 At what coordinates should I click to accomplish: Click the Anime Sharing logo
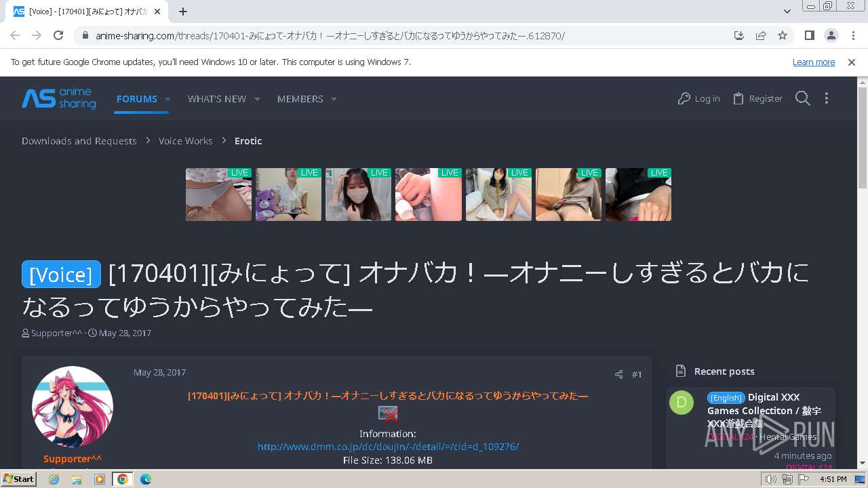click(59, 98)
